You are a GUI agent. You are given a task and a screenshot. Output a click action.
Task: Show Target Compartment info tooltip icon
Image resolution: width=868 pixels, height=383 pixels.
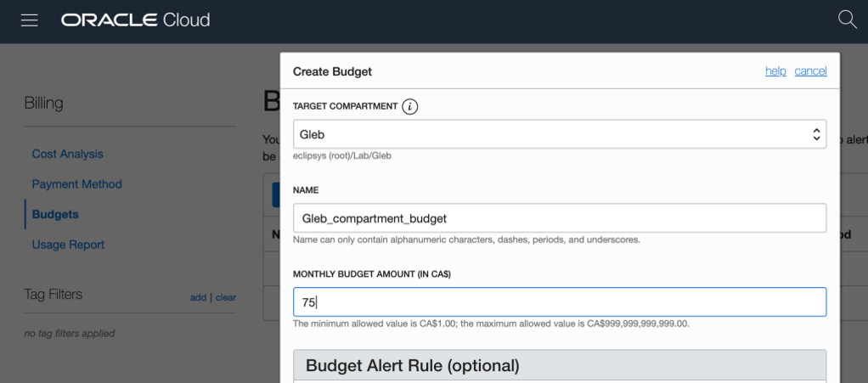[x=410, y=106]
